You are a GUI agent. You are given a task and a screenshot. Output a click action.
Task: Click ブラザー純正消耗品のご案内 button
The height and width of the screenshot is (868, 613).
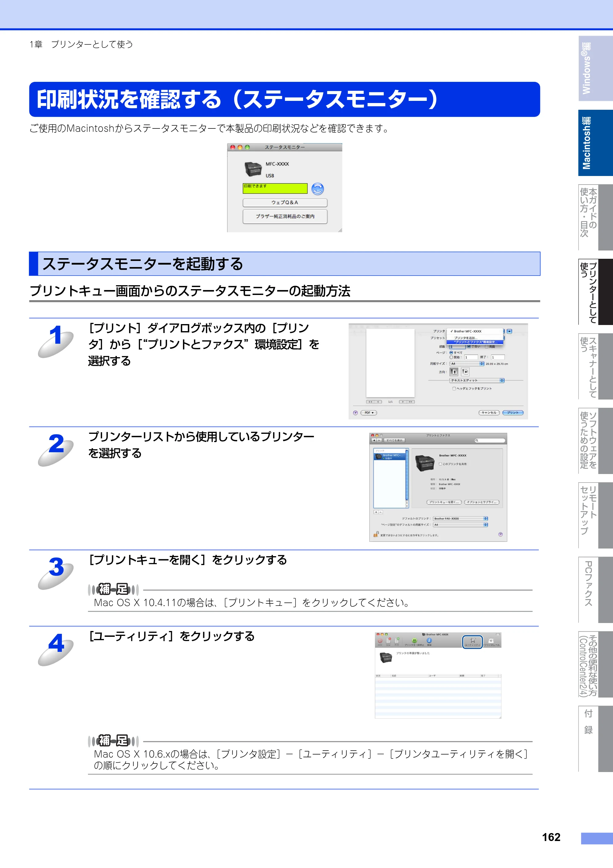(x=284, y=216)
